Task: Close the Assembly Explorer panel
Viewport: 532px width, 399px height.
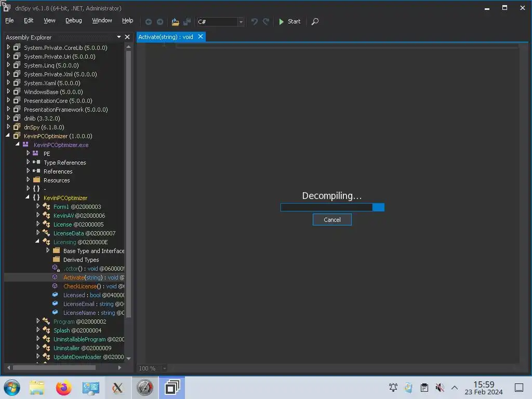Action: tap(127, 37)
